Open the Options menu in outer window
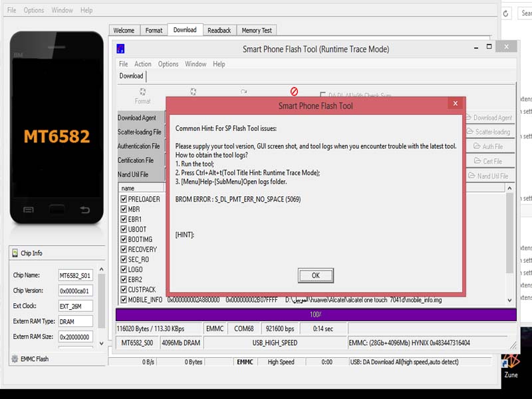Viewport: 532px width, 399px height. click(34, 10)
